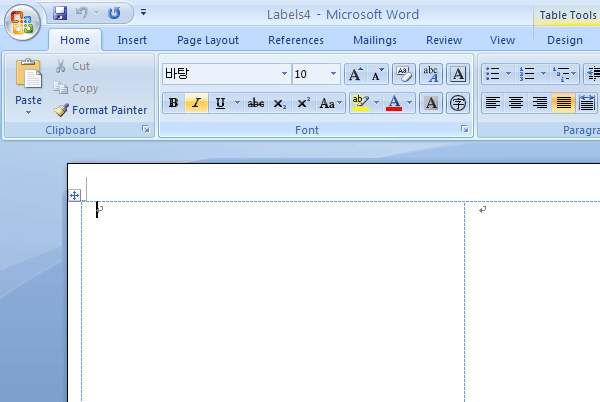Screen dimensions: 600x402
Task: Switch to the Home tab
Action: coord(75,40)
